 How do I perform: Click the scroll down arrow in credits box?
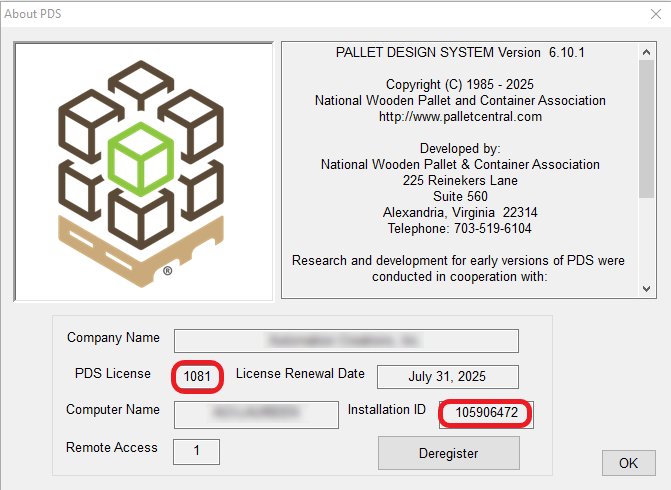click(647, 289)
